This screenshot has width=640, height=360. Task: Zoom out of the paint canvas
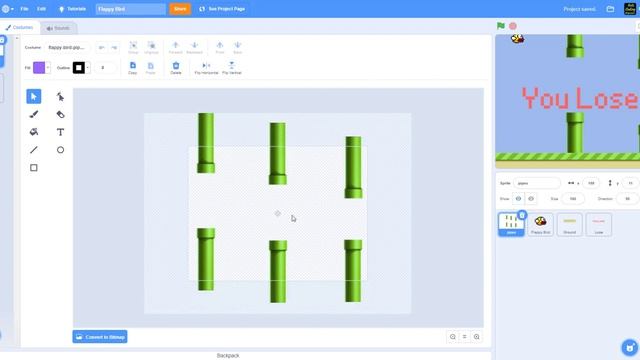click(453, 337)
